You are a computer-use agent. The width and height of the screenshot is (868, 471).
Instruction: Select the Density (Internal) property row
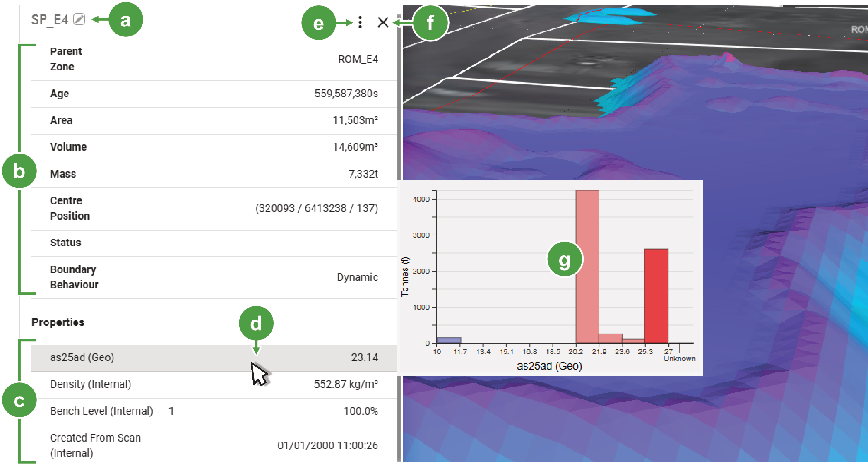click(214, 384)
